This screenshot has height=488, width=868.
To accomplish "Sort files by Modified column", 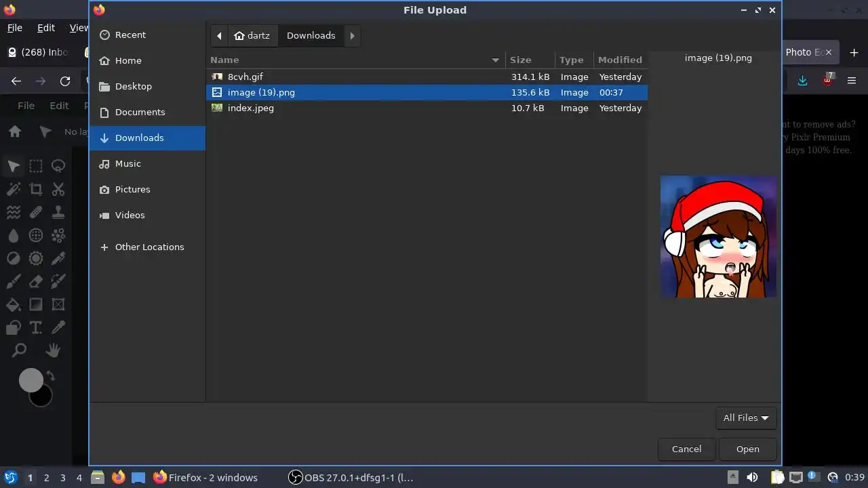I will pos(620,60).
